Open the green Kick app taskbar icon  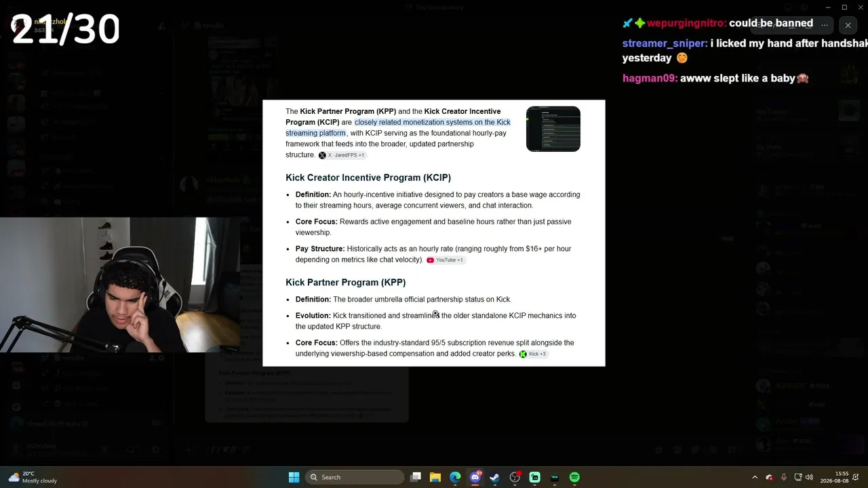click(534, 477)
